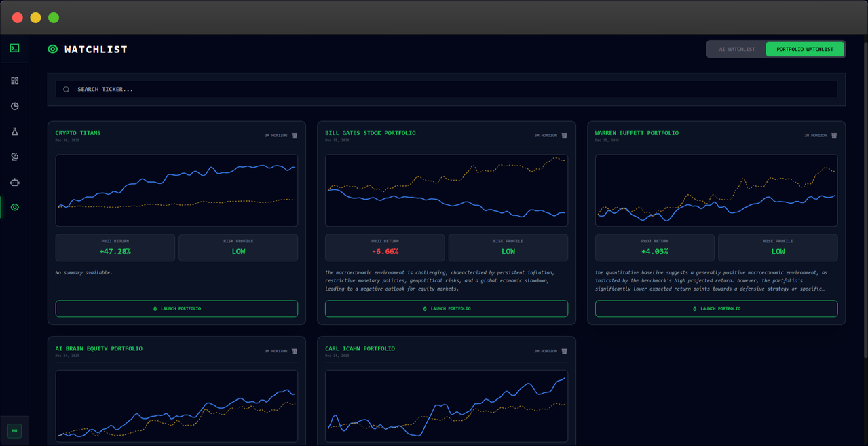Click the 3M Horizon label on AI Brain card

(276, 351)
